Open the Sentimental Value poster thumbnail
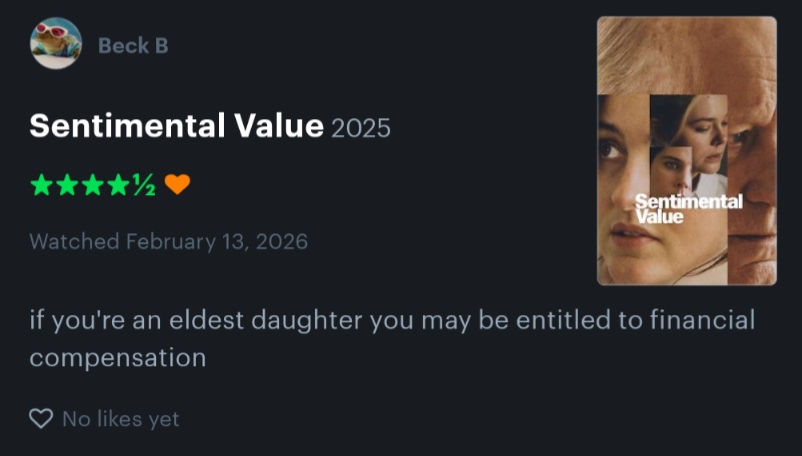This screenshot has width=802, height=456. [686, 150]
